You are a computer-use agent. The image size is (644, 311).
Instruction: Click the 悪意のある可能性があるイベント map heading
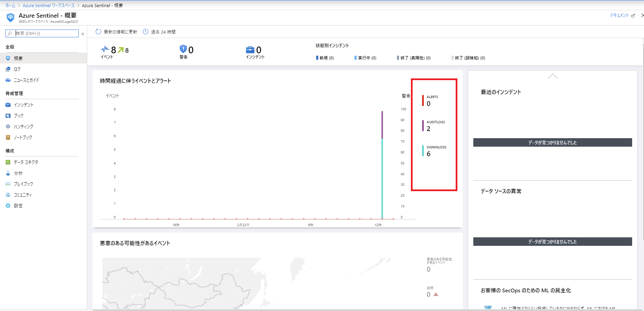pyautogui.click(x=135, y=243)
